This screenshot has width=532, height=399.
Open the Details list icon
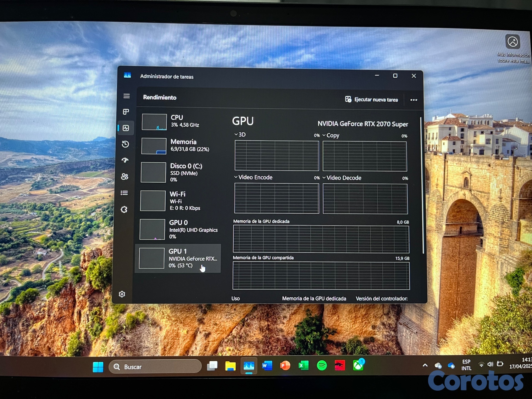point(124,193)
